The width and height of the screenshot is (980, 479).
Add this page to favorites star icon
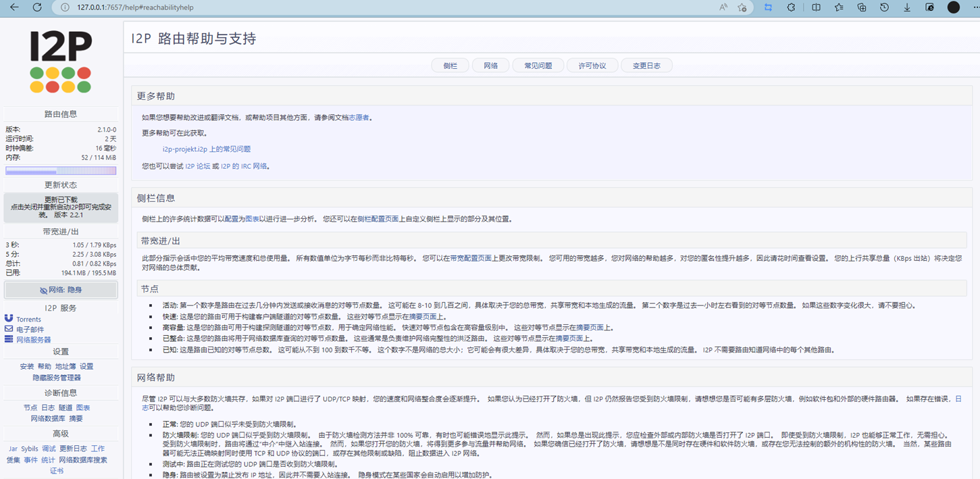(x=742, y=7)
